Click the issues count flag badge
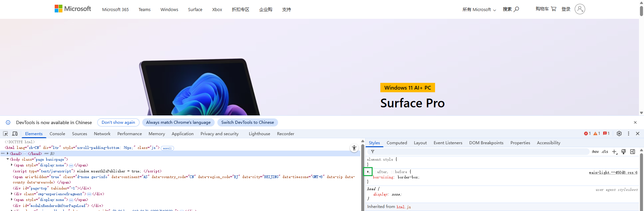This screenshot has height=211, width=644. tap(606, 134)
